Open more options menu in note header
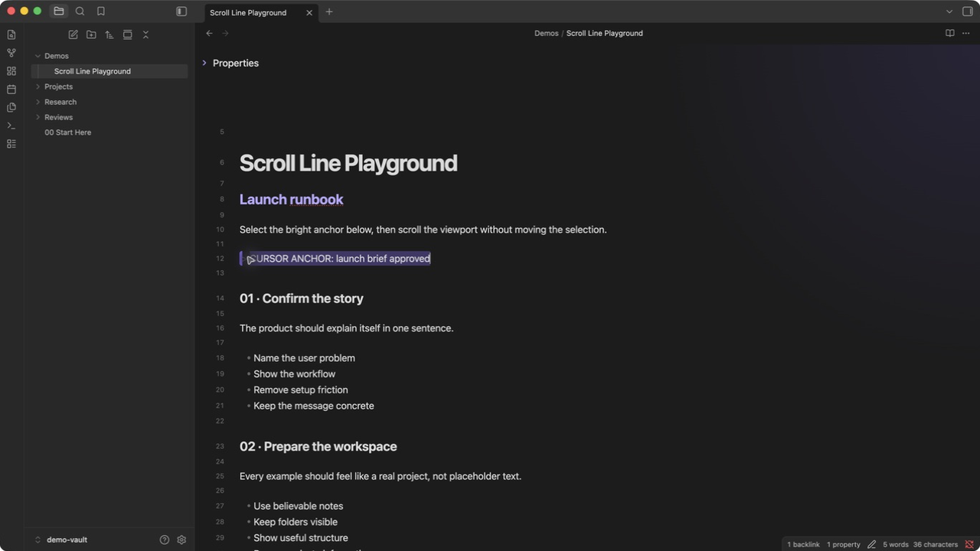The height and width of the screenshot is (551, 980). click(966, 33)
